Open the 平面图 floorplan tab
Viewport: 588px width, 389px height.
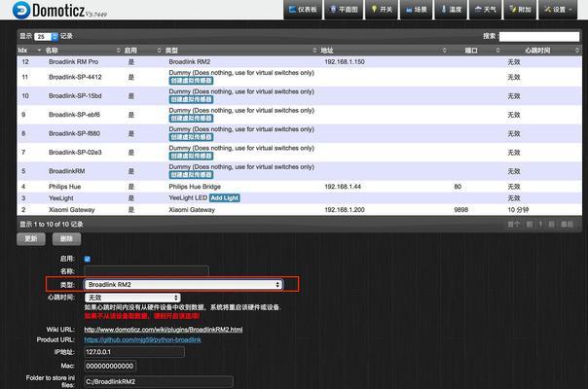[x=344, y=10]
